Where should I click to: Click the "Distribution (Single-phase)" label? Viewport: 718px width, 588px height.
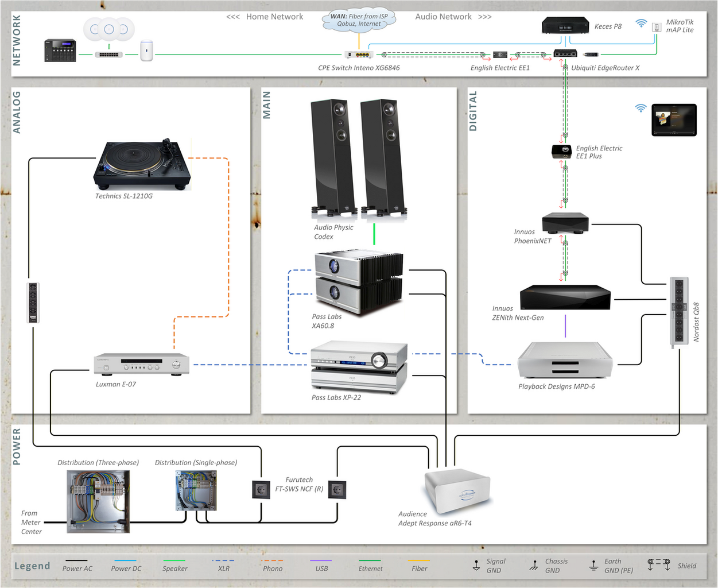(x=196, y=462)
